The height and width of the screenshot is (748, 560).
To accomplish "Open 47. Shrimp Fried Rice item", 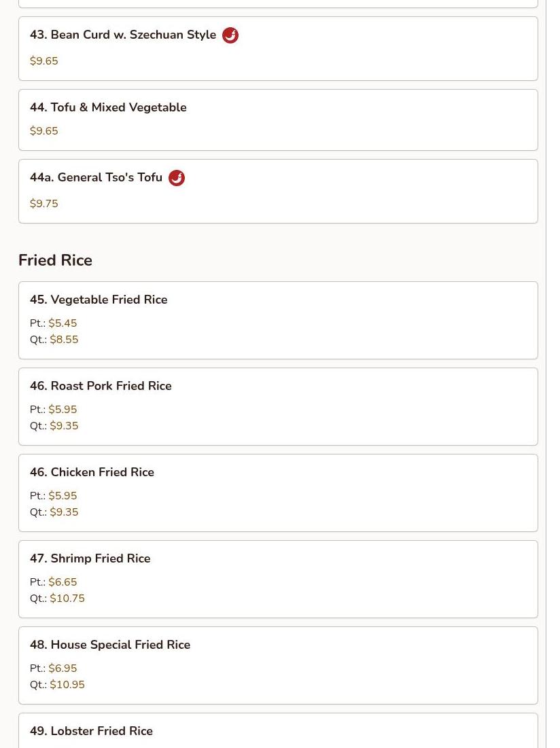I will [278, 579].
